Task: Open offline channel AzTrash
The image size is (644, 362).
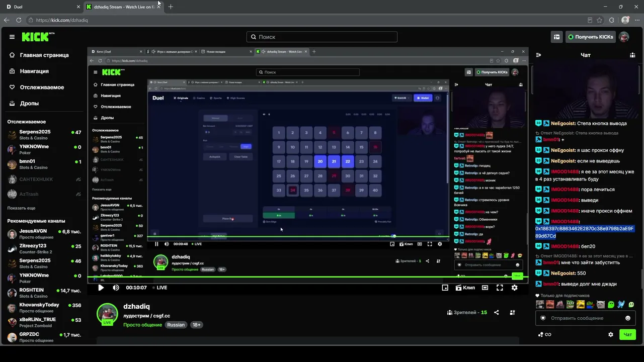Action: (44, 194)
